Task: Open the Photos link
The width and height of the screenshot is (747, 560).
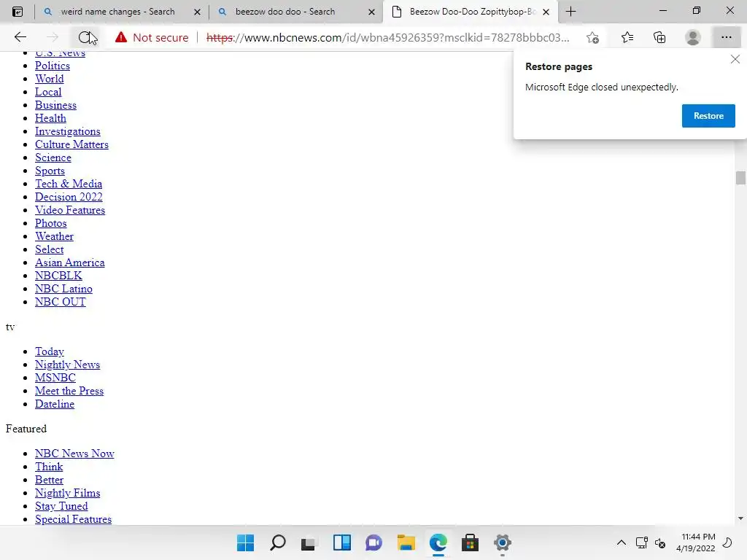Action: pyautogui.click(x=50, y=223)
